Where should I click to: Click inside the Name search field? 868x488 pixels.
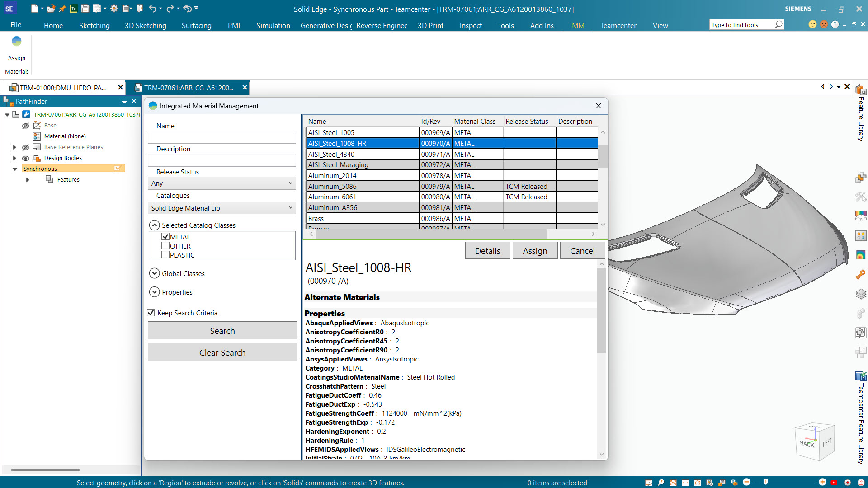(x=222, y=137)
